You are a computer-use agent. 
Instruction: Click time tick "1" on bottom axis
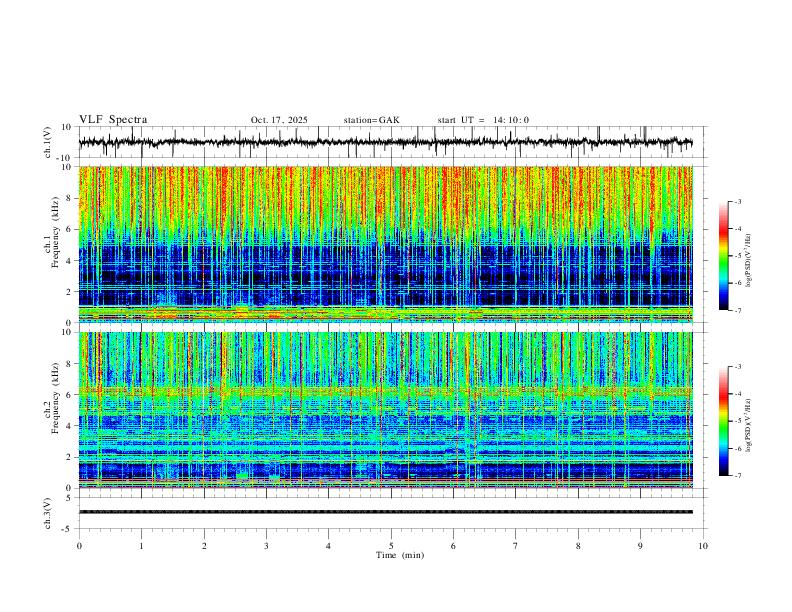point(141,546)
